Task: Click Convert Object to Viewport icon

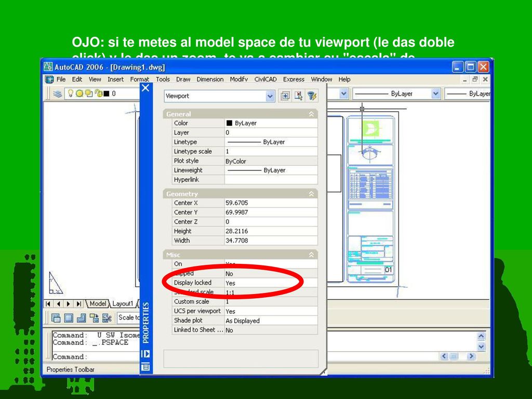Action: (94, 318)
